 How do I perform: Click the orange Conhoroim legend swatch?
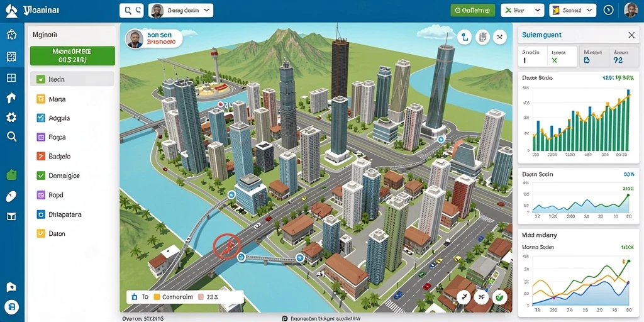coord(156,297)
